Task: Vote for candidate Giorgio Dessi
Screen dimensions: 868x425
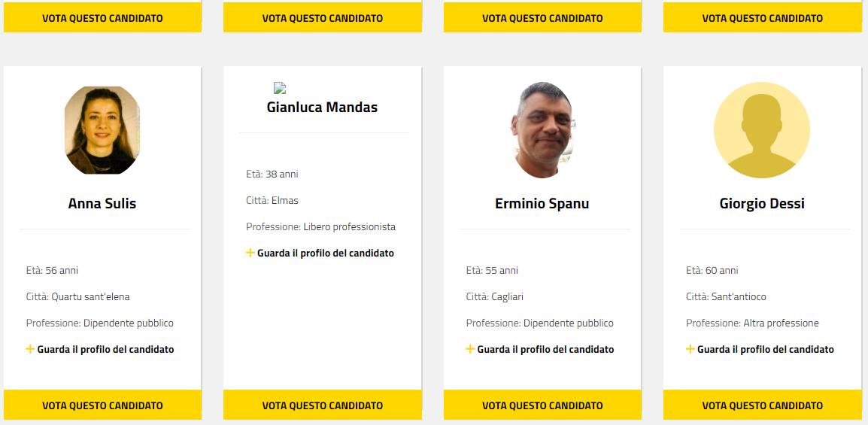Action: point(762,405)
